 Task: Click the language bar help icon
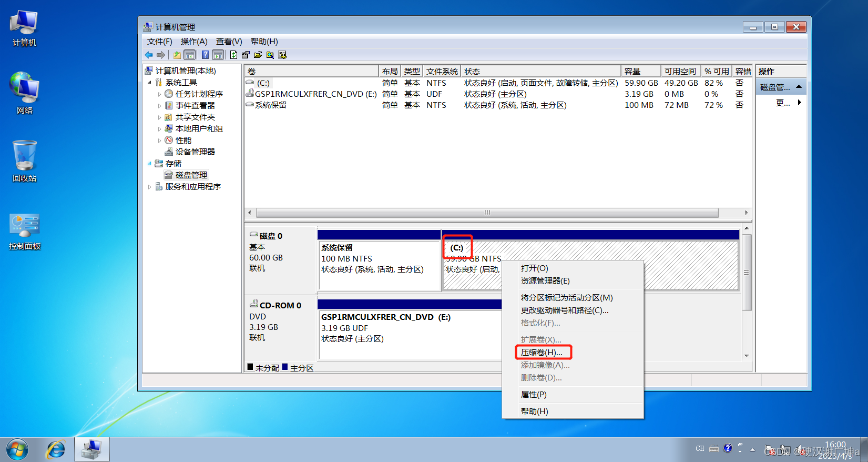click(x=728, y=448)
